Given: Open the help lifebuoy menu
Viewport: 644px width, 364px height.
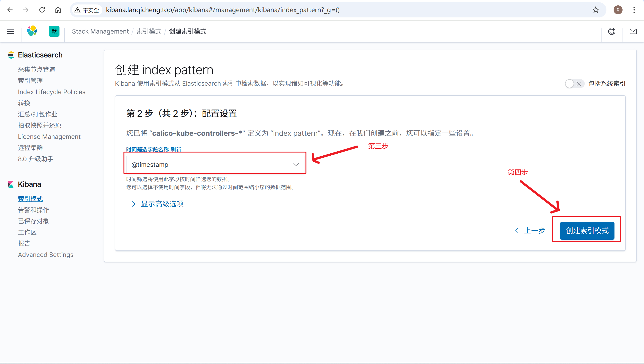Looking at the screenshot, I should click(612, 31).
